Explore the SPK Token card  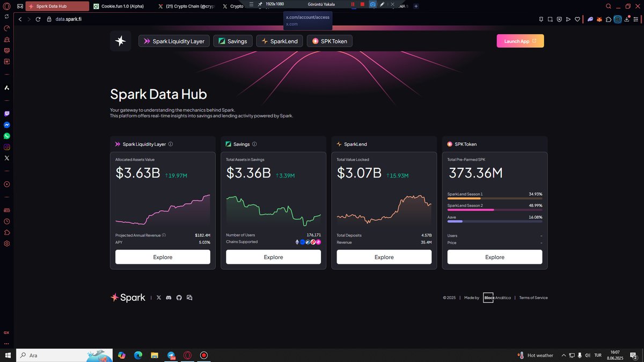click(x=494, y=257)
